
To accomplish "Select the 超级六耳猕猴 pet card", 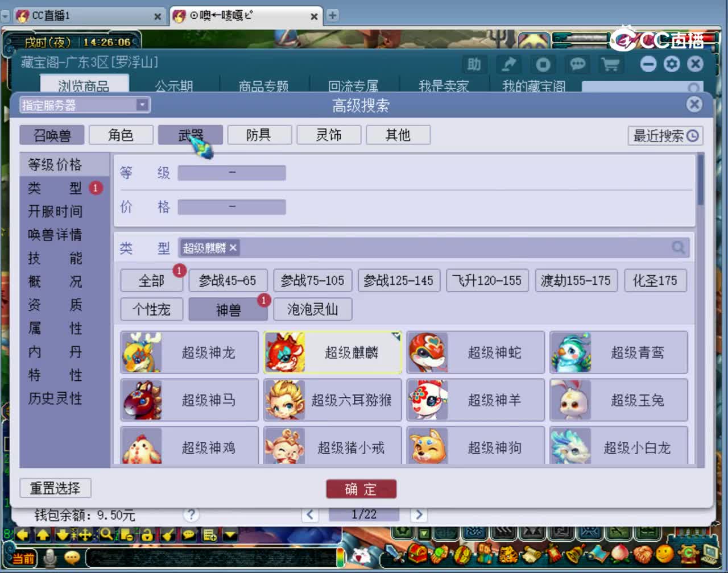I will (x=333, y=400).
